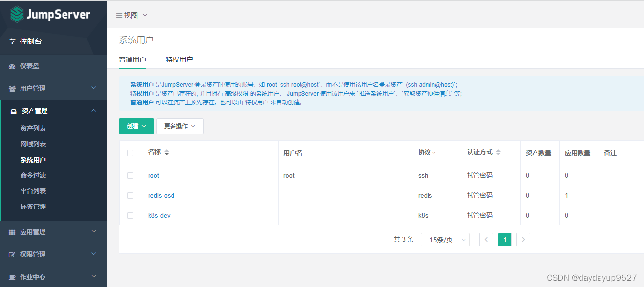Check the redis-osd row checkbox
This screenshot has width=644, height=287.
click(x=130, y=195)
